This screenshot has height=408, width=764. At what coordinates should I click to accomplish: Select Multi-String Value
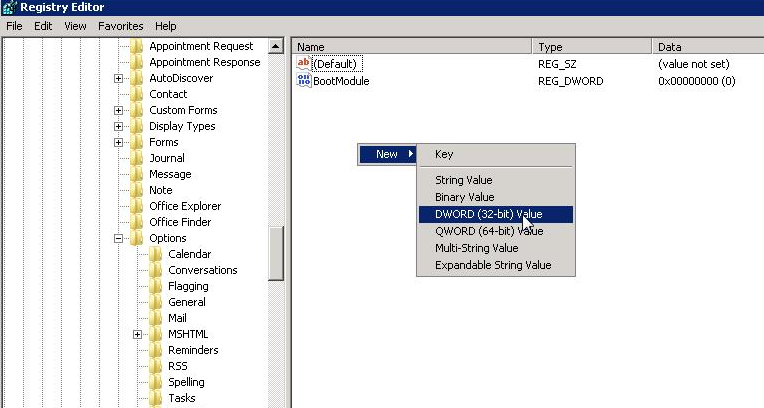[x=496, y=248]
